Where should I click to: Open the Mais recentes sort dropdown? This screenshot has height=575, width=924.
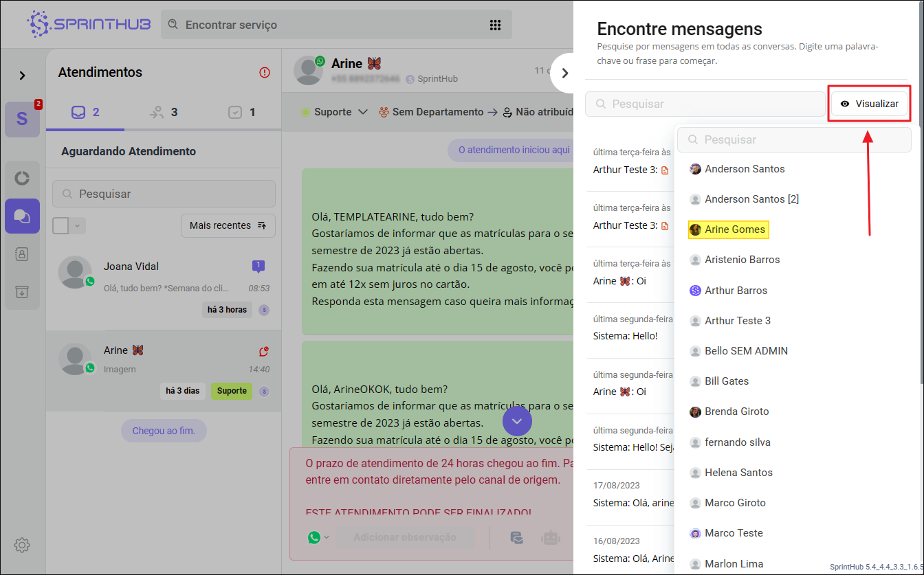(228, 225)
